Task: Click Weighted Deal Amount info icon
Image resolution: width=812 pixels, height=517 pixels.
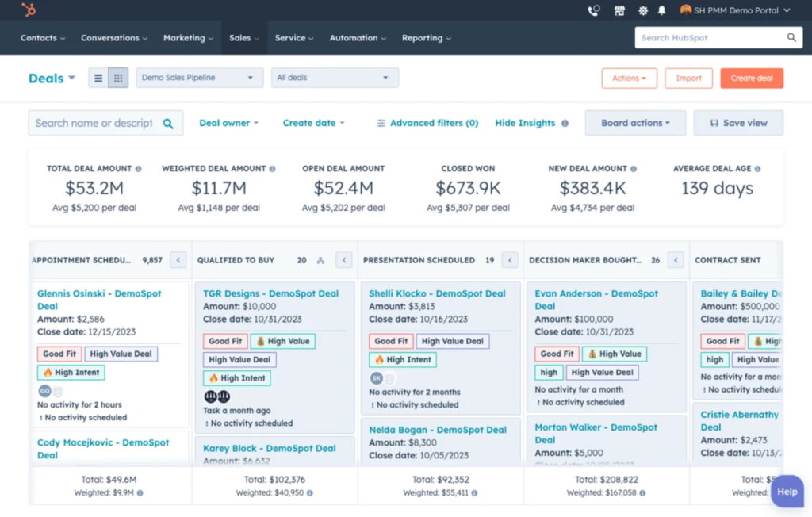Action: 273,169
